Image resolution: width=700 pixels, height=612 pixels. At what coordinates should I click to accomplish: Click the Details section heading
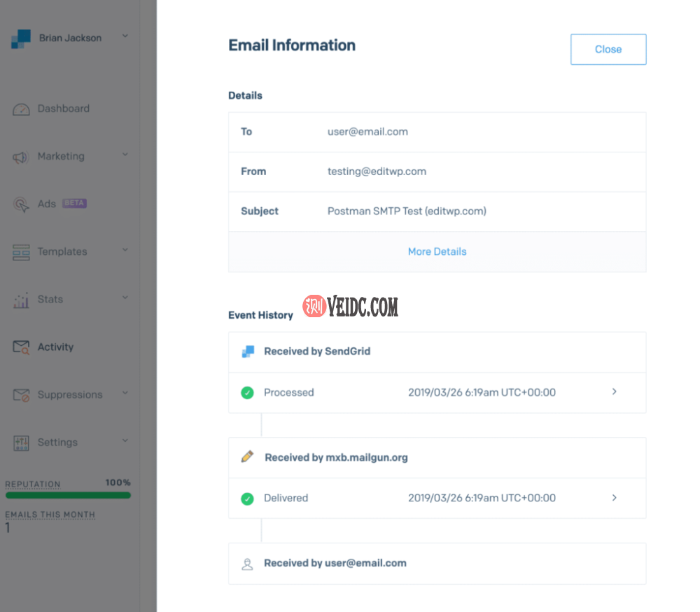point(245,96)
